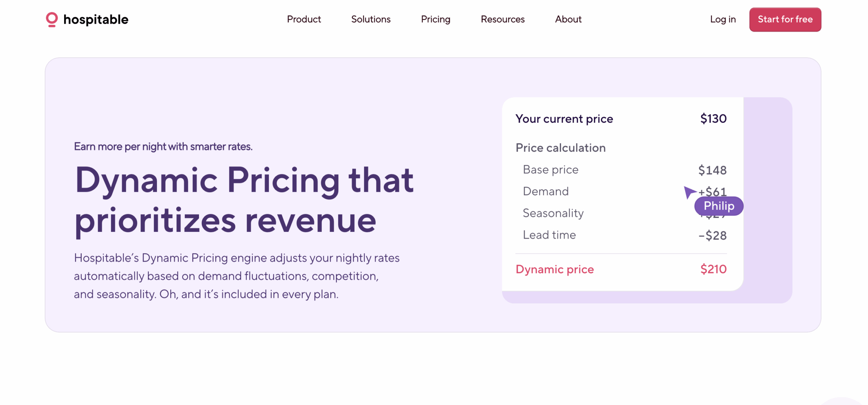Open the Solutions dropdown
This screenshot has width=868, height=405.
(370, 19)
